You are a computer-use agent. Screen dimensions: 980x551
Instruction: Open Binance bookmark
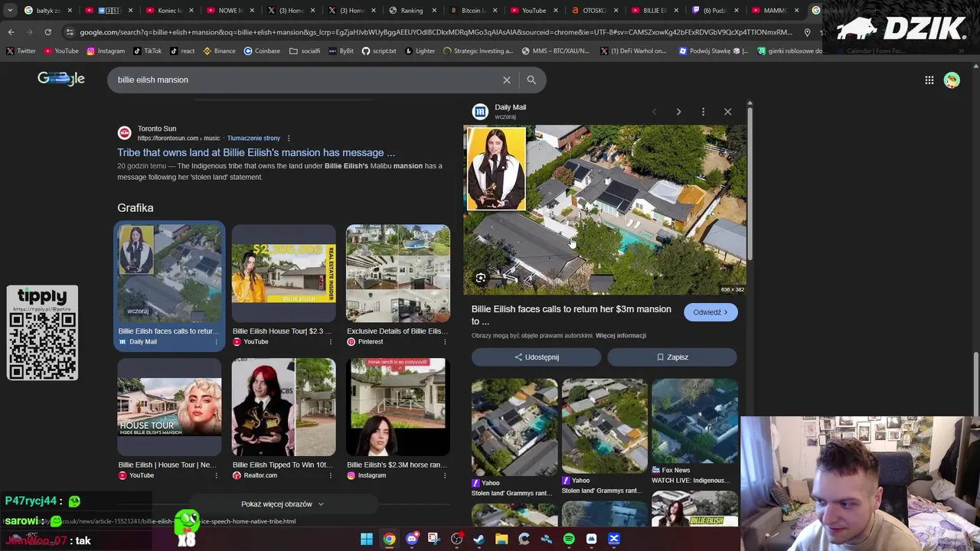[219, 51]
